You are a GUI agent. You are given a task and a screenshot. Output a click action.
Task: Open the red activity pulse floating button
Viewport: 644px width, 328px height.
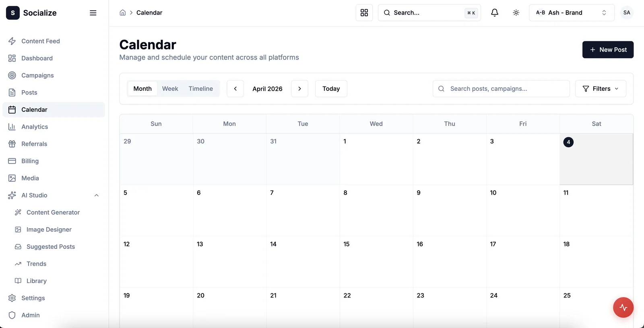623,307
